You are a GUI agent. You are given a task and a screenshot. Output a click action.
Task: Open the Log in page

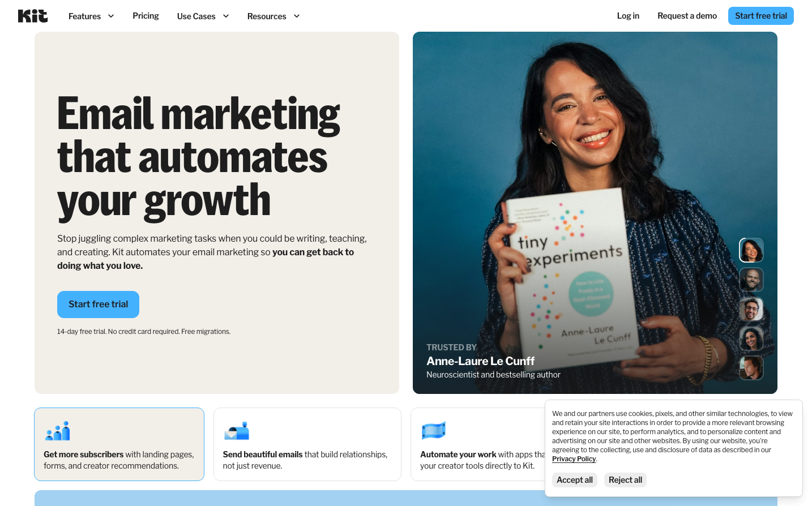coord(628,16)
